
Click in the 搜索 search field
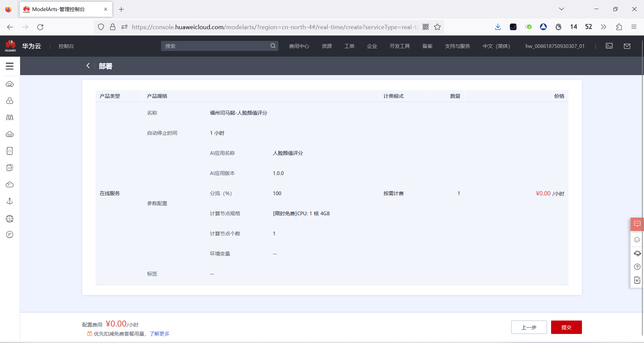pos(215,46)
